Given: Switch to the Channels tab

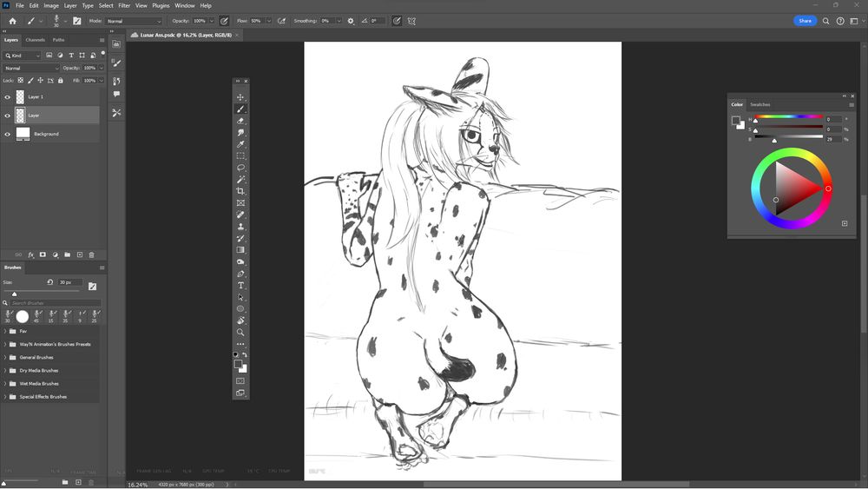Looking at the screenshot, I should [x=35, y=40].
